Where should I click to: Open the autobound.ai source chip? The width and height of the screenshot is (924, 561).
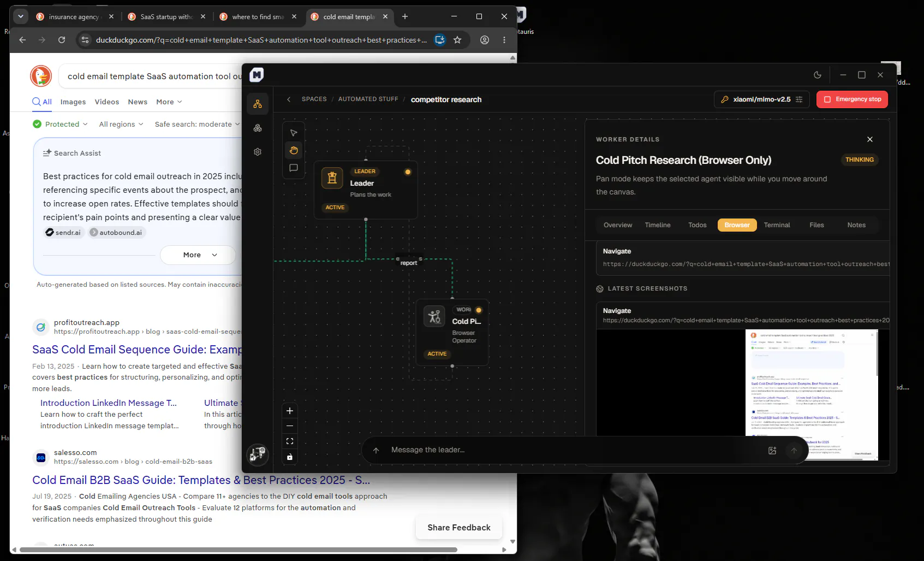click(x=116, y=233)
